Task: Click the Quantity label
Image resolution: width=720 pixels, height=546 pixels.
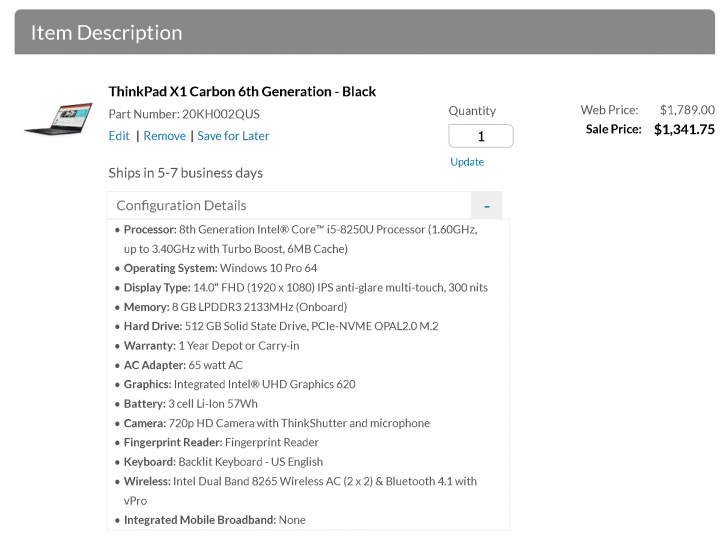Action: click(472, 111)
